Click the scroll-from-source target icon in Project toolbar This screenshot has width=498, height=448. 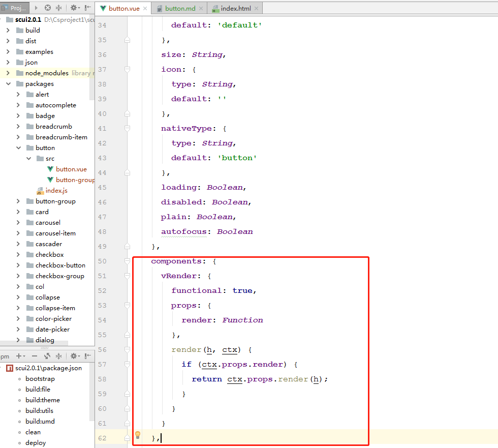(x=48, y=8)
